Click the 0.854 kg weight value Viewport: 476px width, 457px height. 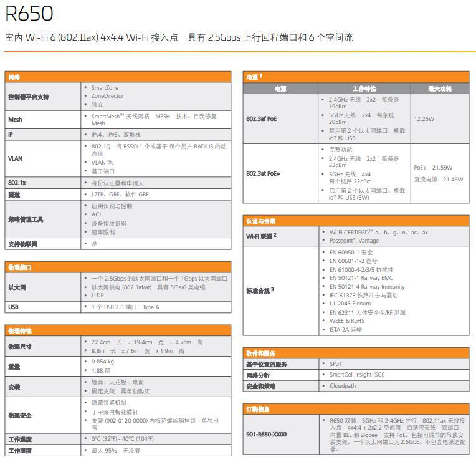[x=103, y=362]
